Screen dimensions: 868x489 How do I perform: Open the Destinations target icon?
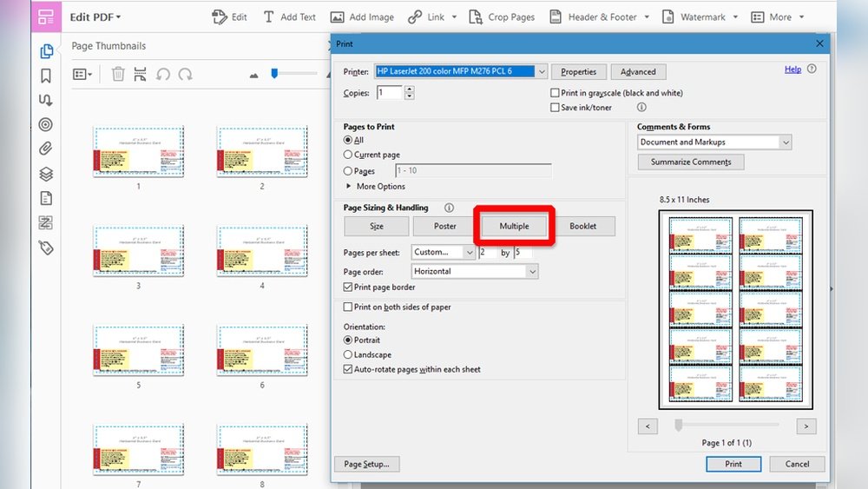pyautogui.click(x=46, y=124)
